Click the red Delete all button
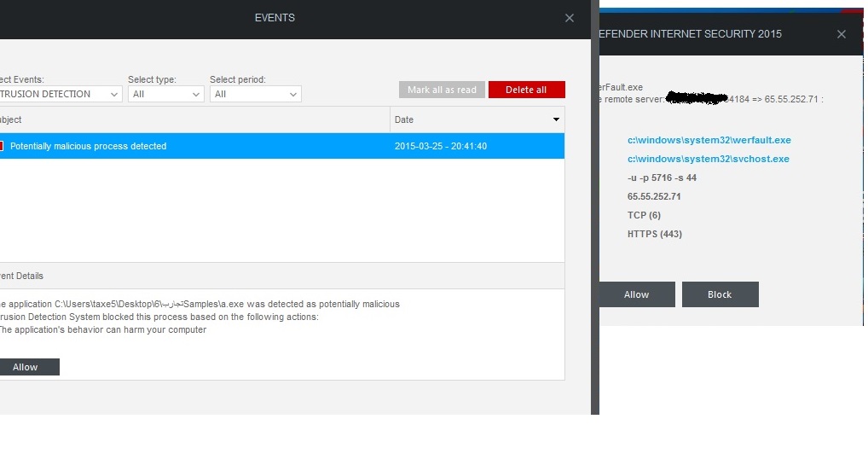Viewport: 868px width, 454px height. pyautogui.click(x=526, y=90)
